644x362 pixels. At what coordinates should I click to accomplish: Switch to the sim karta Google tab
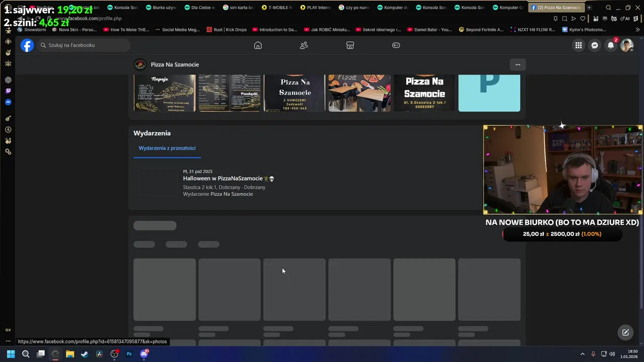tap(238, 8)
